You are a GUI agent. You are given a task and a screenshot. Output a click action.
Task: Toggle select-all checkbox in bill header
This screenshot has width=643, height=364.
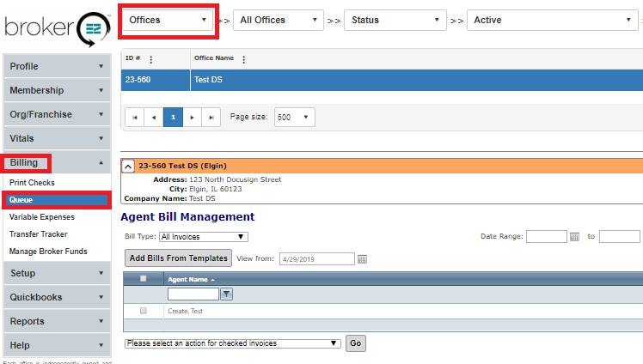coord(144,278)
